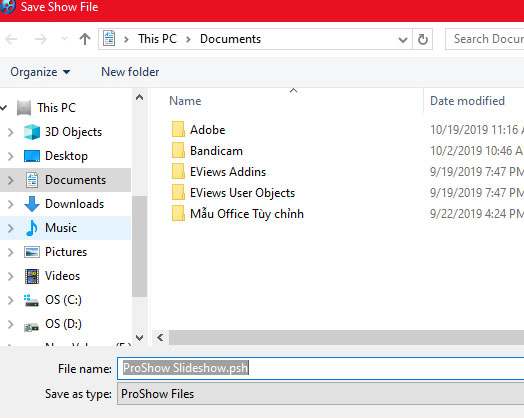Click the Search Documents field
The width and height of the screenshot is (524, 418).
(485, 39)
